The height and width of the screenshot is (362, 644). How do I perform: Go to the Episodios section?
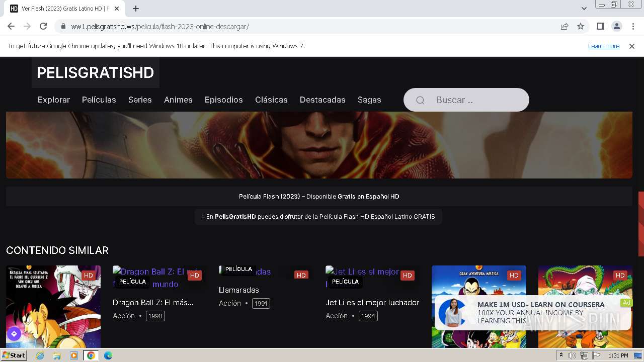pyautogui.click(x=224, y=100)
